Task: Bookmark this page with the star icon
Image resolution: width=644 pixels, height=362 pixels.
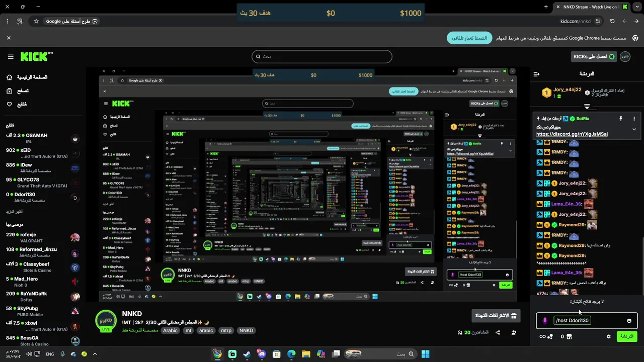Action: click(x=36, y=21)
